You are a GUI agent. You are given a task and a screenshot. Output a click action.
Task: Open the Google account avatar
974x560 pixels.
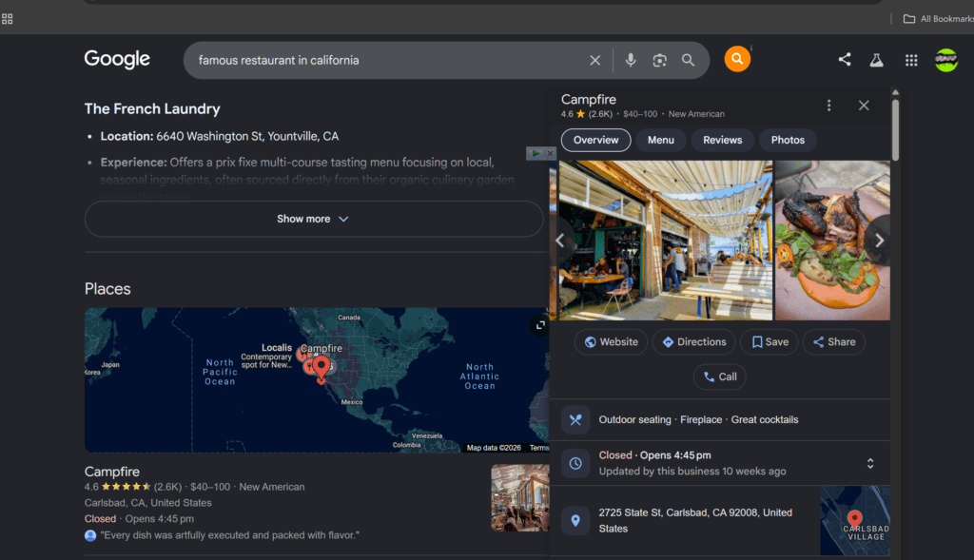[946, 60]
